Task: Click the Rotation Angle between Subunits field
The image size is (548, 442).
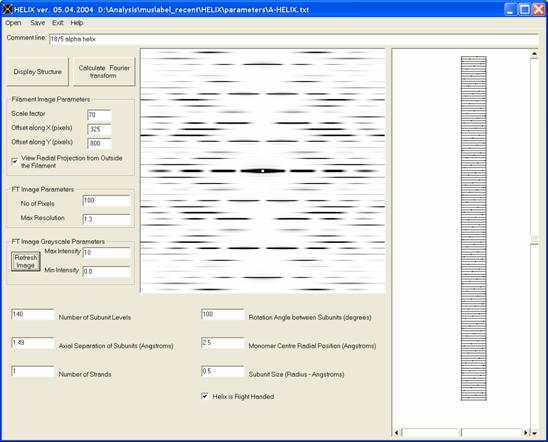Action: (223, 314)
